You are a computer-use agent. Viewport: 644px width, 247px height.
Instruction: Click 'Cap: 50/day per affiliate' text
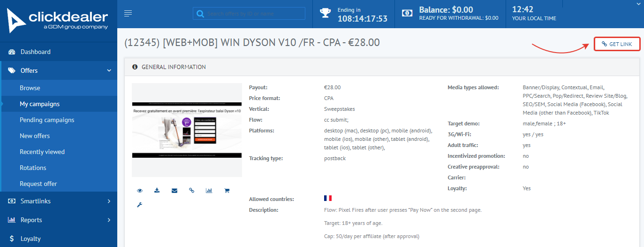click(371, 236)
